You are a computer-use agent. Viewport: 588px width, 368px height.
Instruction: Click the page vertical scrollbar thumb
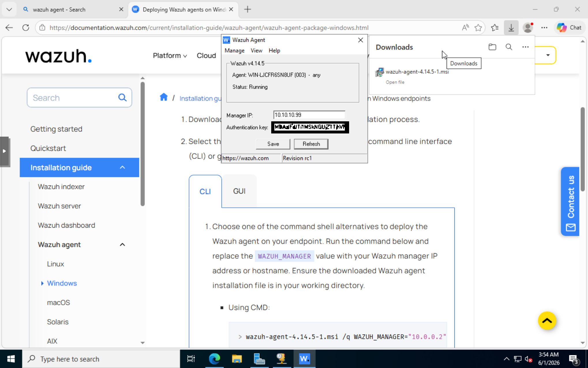point(583,149)
